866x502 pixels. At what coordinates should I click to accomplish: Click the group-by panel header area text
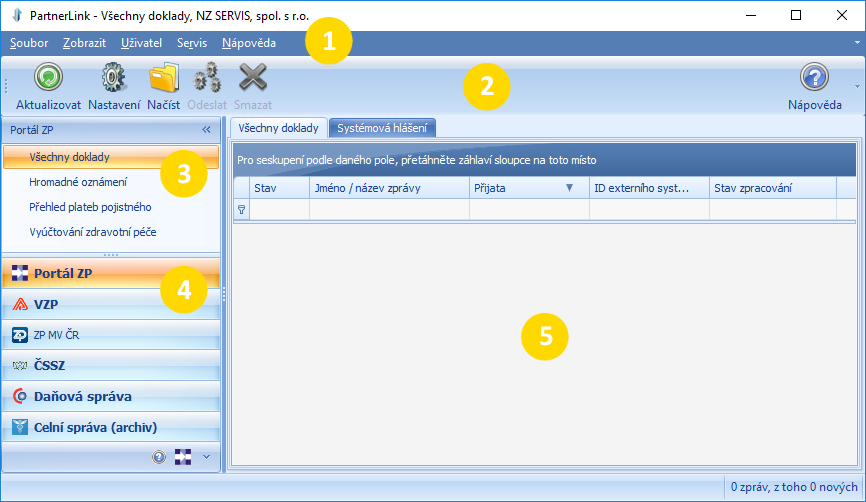(x=416, y=160)
